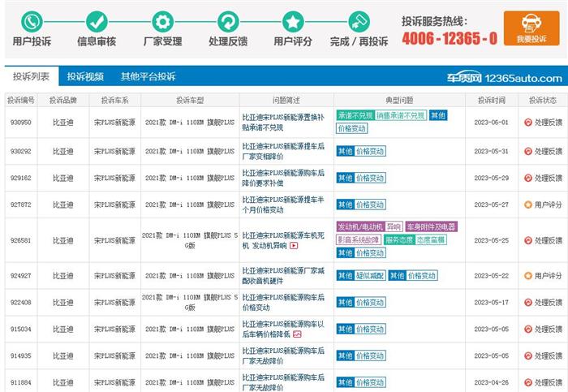Screen dimensions: 568x392
Task: Click the 投诉车系 column header
Action: coord(115,101)
